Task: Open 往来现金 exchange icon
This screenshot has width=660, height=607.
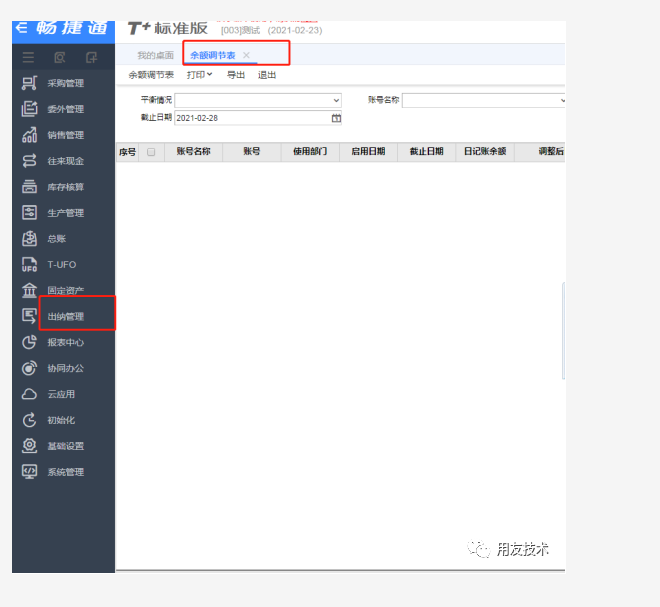Action: (x=29, y=161)
